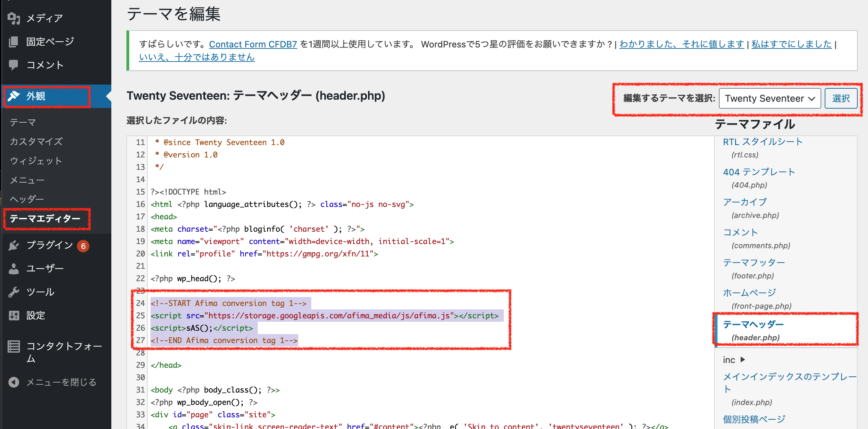Viewport: 868px width, 429px height.
Task: Click the Appearance paintbrush icon
Action: pos(14,96)
